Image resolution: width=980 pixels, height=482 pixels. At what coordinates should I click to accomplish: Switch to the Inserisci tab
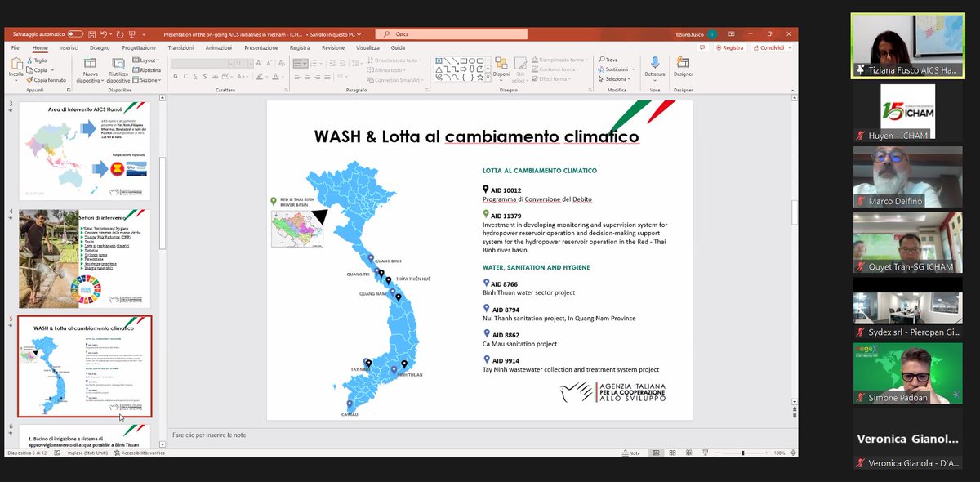coord(69,47)
